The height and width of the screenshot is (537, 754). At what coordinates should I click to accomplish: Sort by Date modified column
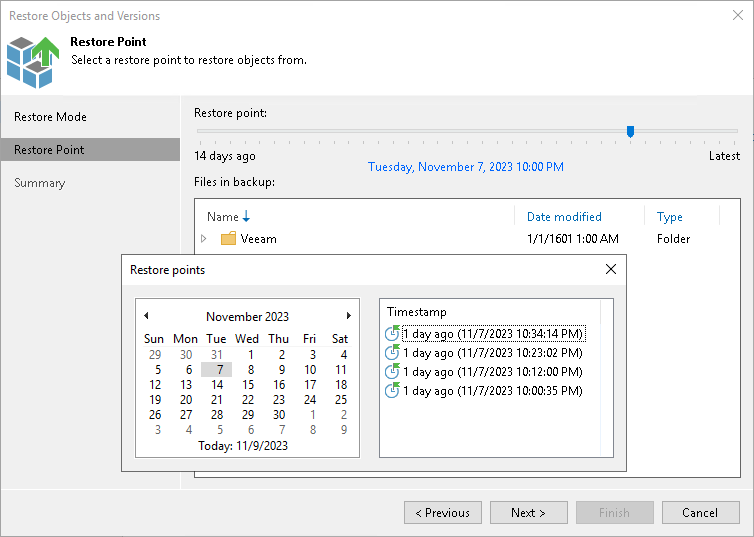564,216
